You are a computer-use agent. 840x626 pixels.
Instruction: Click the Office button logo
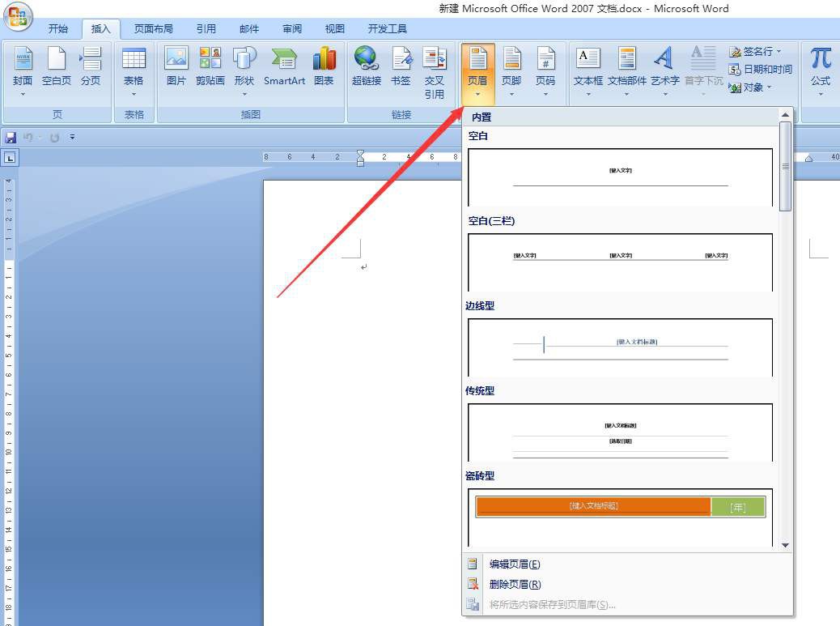click(18, 16)
